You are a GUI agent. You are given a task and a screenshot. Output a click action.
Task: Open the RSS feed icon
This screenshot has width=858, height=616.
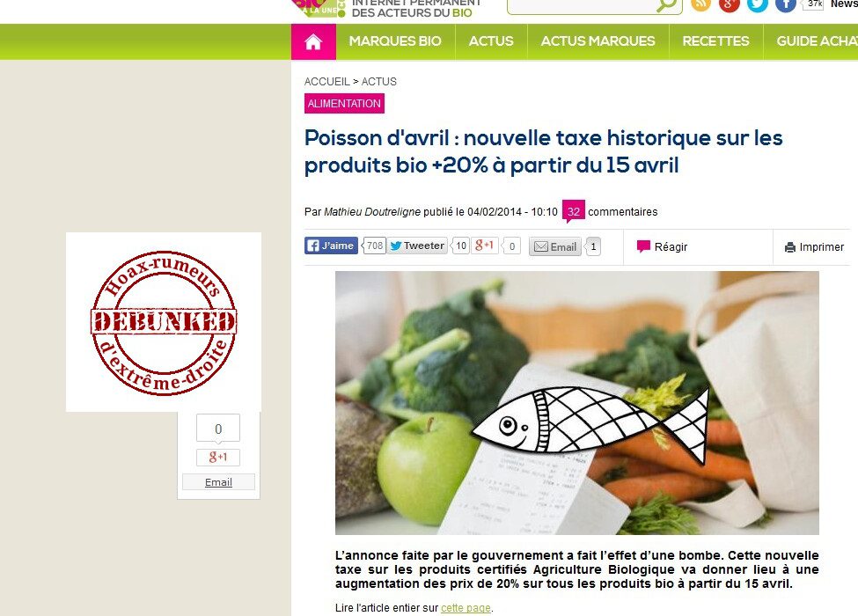click(x=701, y=4)
